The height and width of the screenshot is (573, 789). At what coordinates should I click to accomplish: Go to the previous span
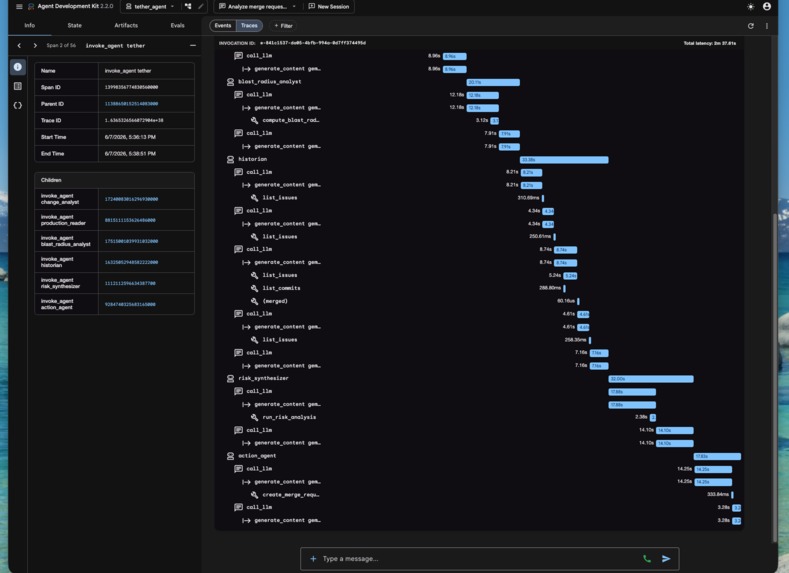[x=19, y=45]
